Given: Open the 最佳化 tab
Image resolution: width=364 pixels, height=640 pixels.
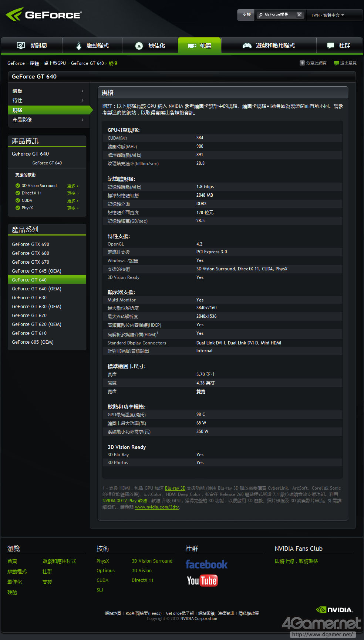Looking at the screenshot, I should 150,46.
